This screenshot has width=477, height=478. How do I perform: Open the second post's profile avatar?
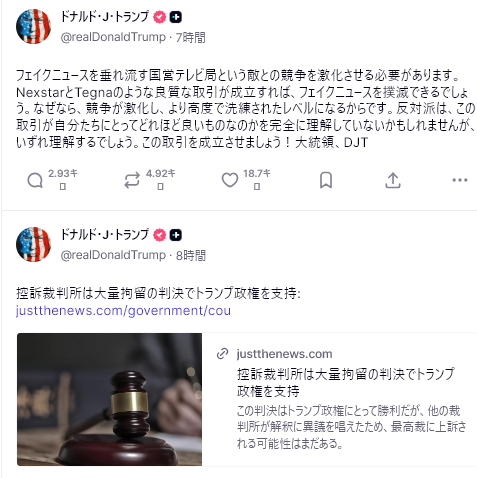point(33,245)
